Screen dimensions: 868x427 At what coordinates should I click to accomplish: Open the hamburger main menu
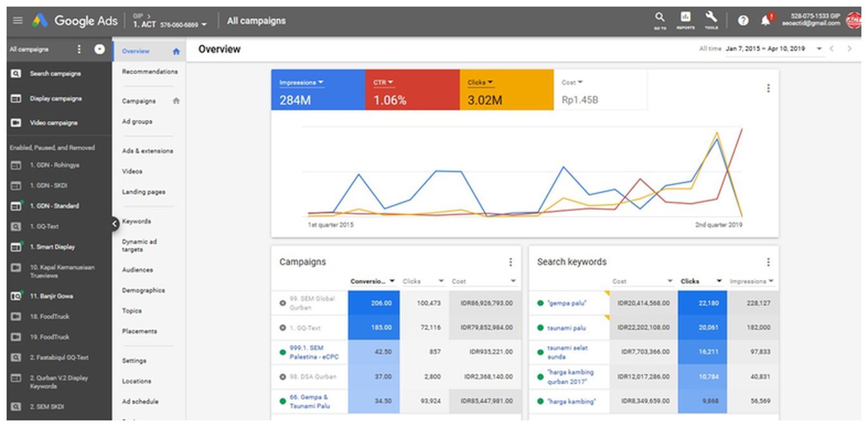click(x=18, y=20)
